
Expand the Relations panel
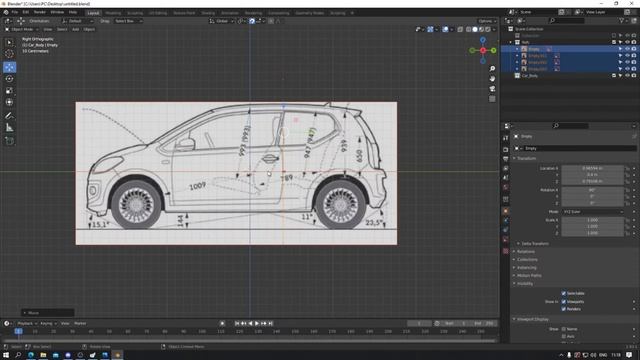(525, 251)
